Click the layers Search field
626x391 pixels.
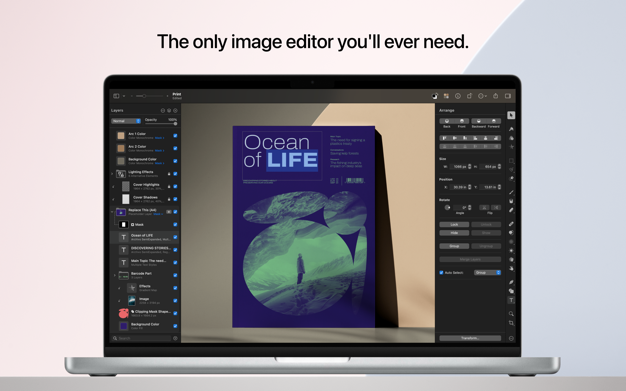pyautogui.click(x=142, y=338)
